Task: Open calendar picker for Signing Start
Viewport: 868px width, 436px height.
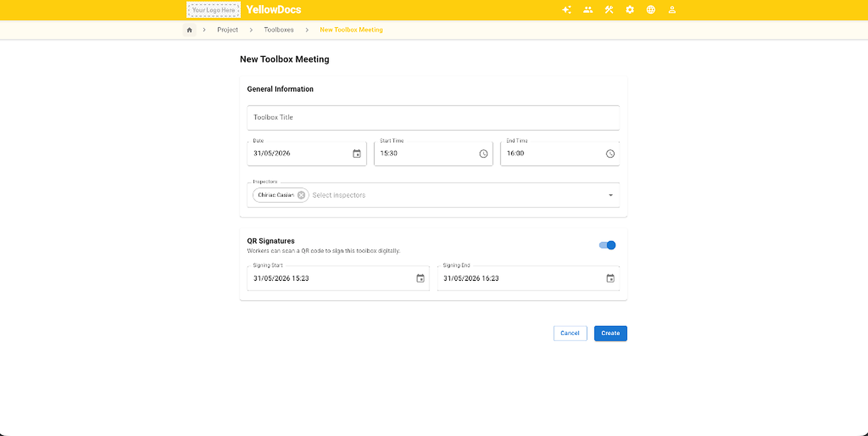Action: click(x=420, y=278)
